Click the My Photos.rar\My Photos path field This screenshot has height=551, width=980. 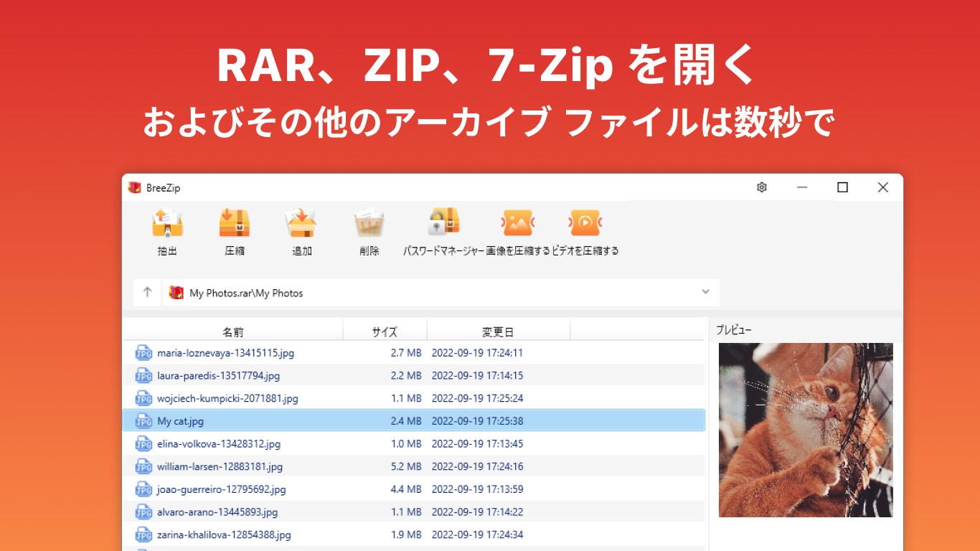440,293
